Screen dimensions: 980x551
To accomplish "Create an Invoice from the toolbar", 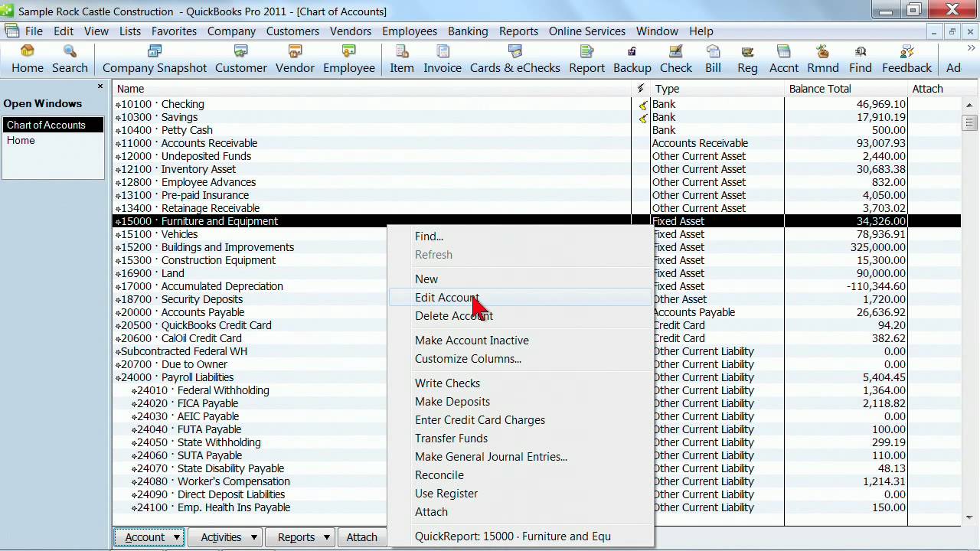I will [443, 60].
